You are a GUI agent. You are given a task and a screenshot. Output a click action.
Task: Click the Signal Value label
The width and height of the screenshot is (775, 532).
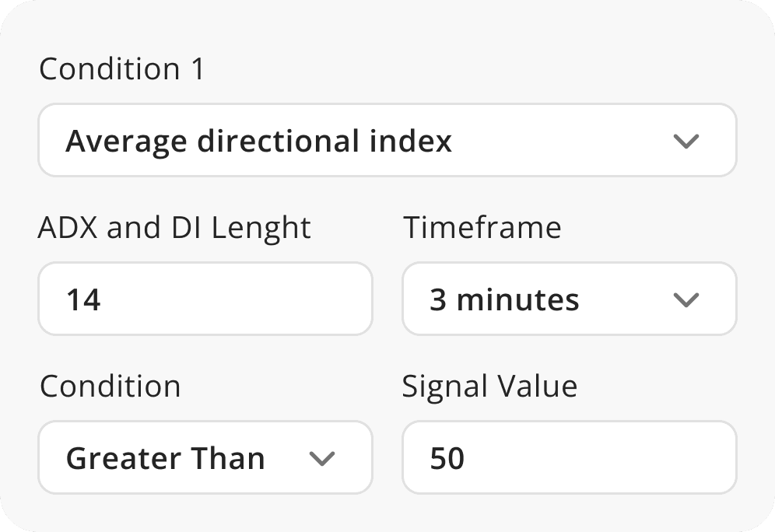489,387
